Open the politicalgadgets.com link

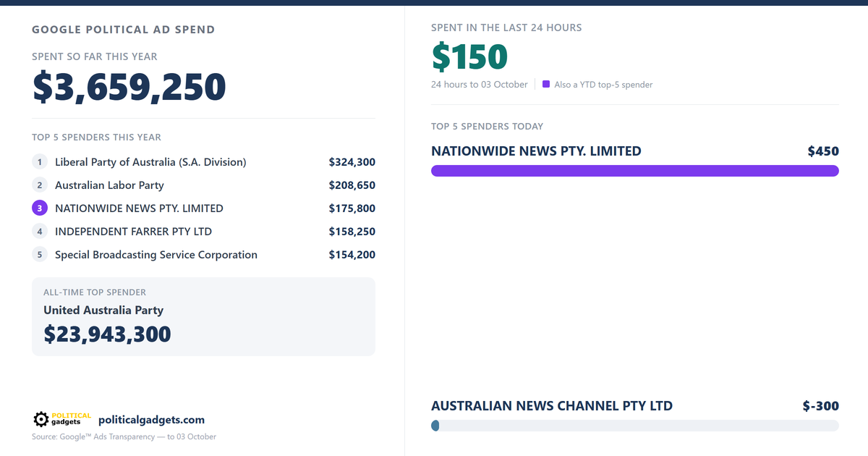(151, 420)
